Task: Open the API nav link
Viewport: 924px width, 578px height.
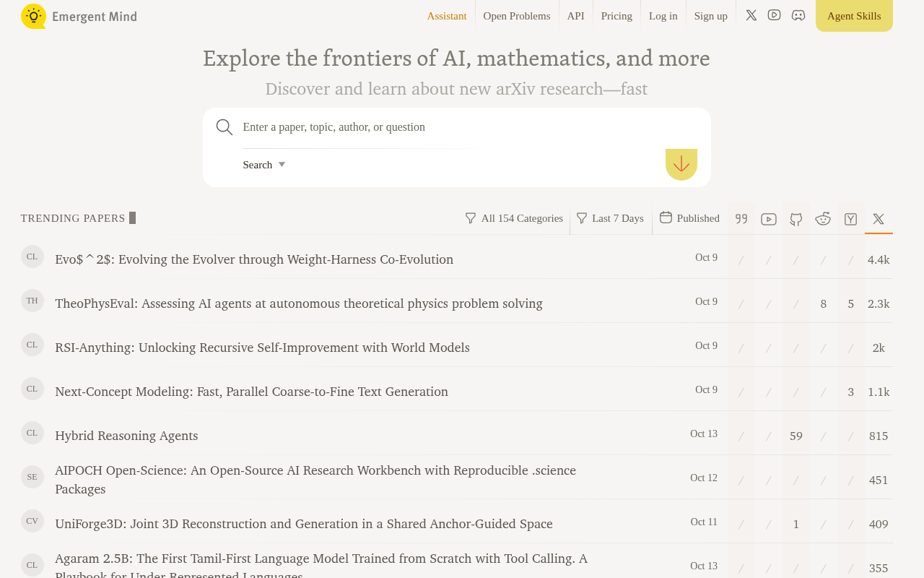Action: point(575,16)
